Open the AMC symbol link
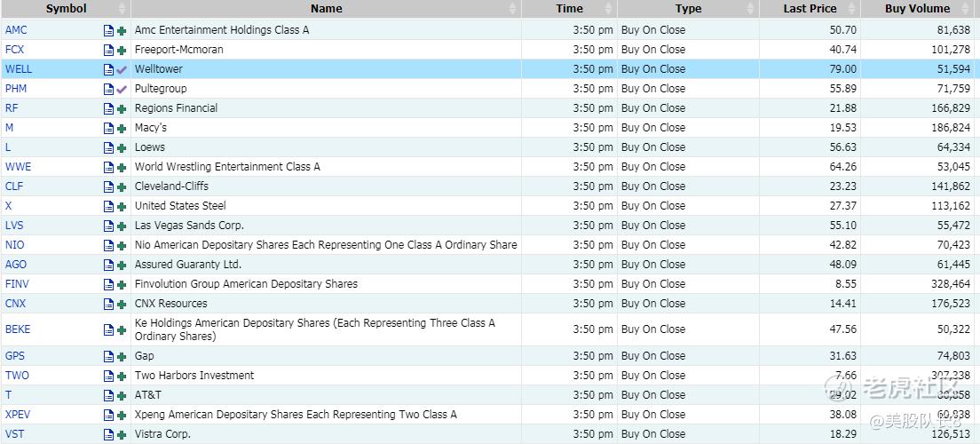Image resolution: width=980 pixels, height=444 pixels. 16,30
